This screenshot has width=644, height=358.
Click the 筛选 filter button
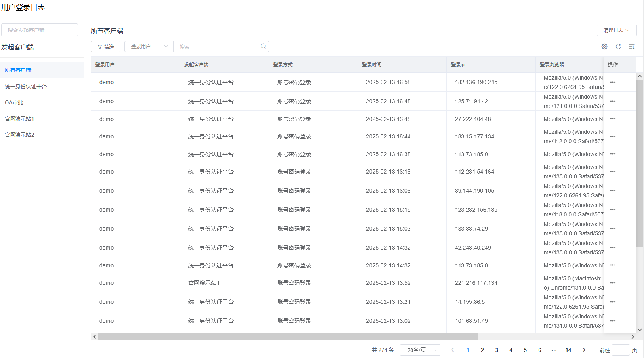click(105, 47)
